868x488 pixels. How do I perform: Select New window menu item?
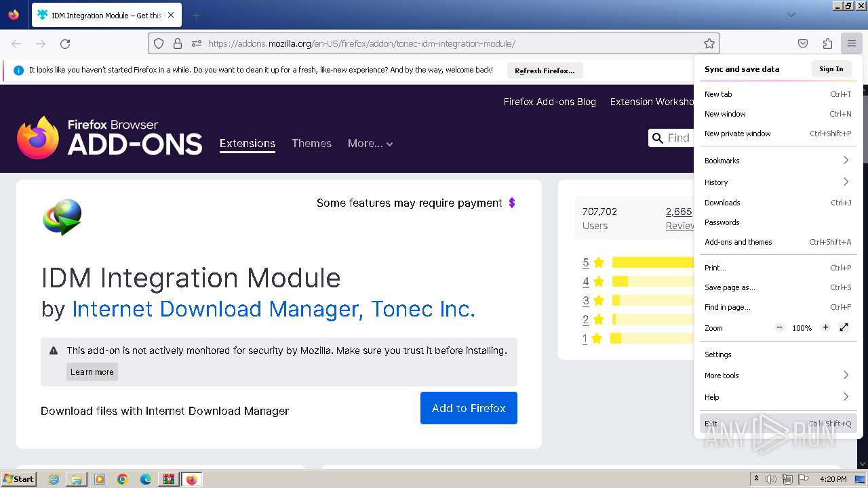778,114
